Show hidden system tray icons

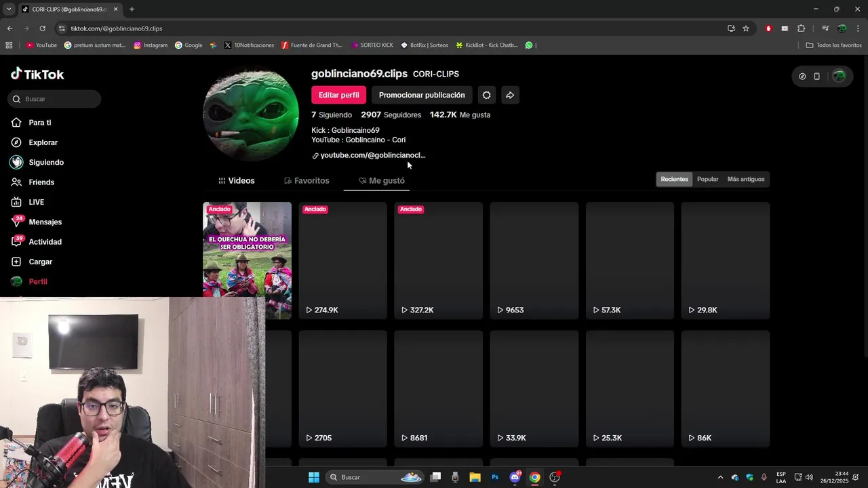[x=720, y=477]
